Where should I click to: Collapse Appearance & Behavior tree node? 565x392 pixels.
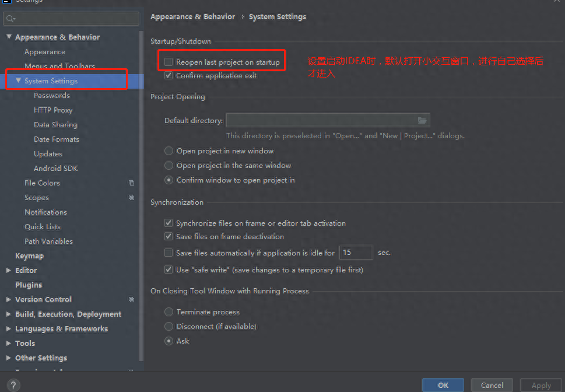pos(9,37)
